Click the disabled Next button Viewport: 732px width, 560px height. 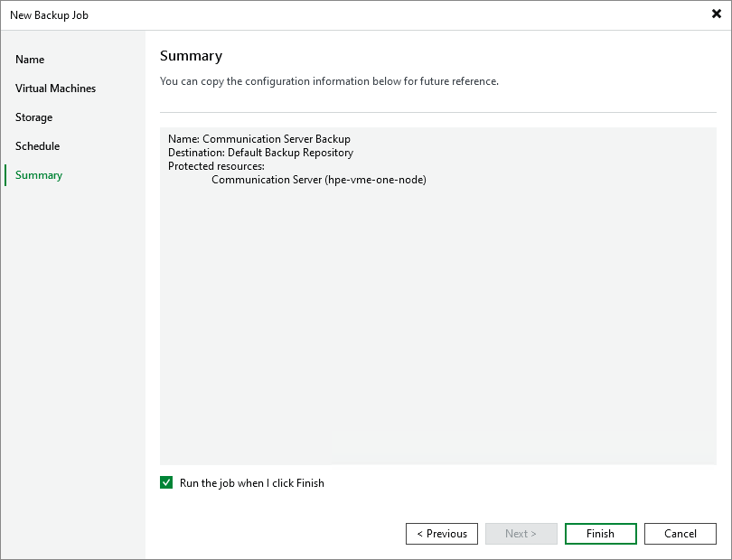click(521, 533)
